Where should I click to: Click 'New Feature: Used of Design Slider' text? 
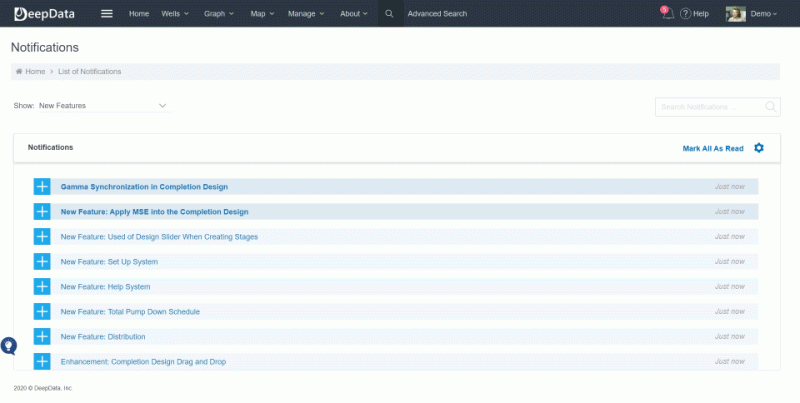[x=159, y=237]
